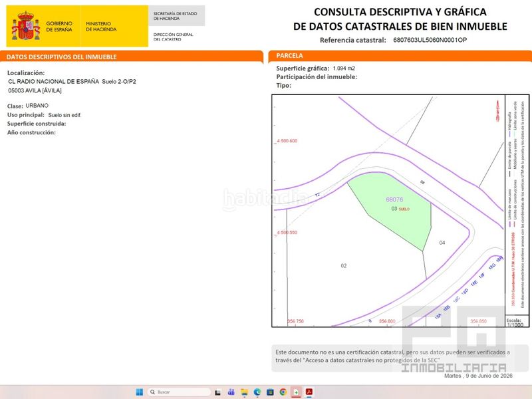Open Task View on the taskbar

coord(218,392)
